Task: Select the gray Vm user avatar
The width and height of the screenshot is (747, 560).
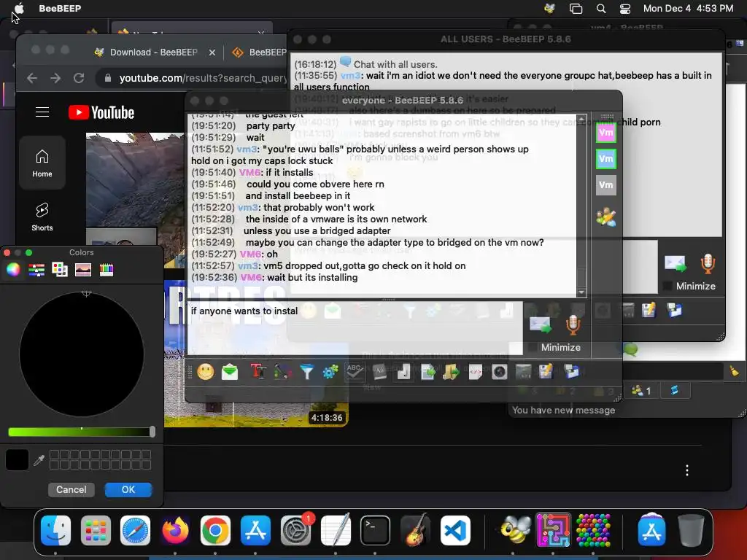Action: (x=606, y=184)
